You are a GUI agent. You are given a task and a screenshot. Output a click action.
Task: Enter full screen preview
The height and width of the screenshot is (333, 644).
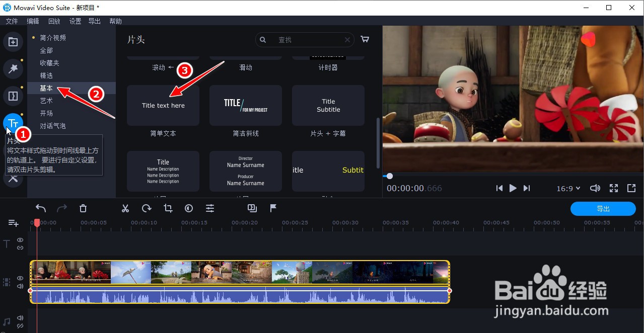614,188
